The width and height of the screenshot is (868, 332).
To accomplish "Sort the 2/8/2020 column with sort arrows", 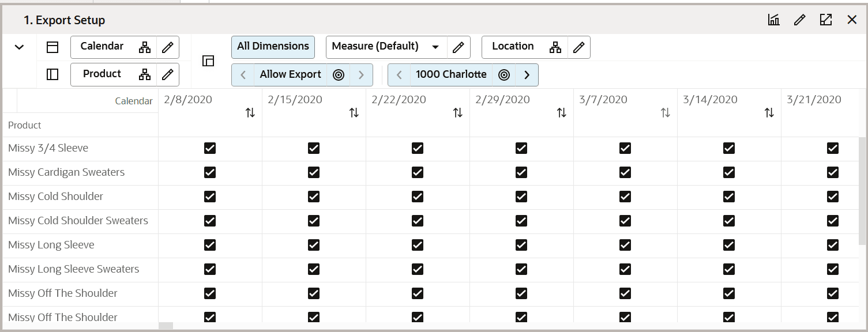I will (x=250, y=113).
